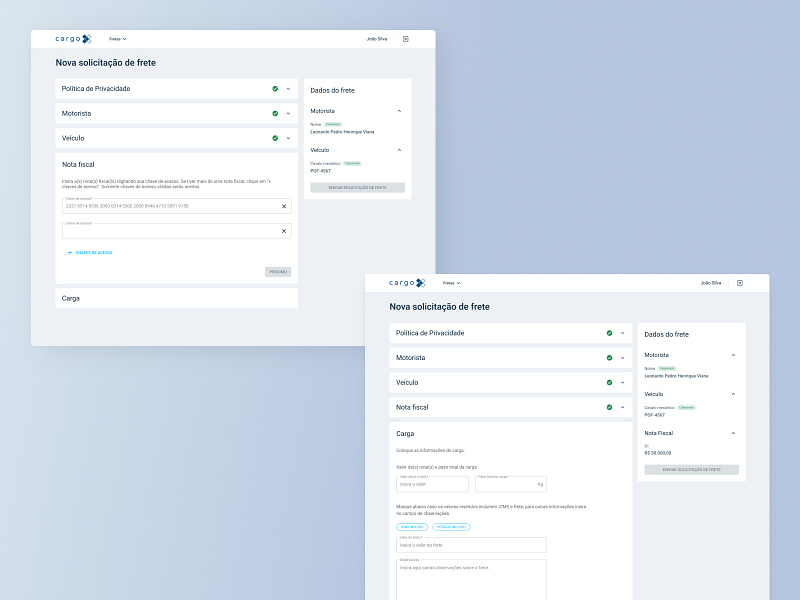Clear the filled access key using the X icon

(283, 207)
